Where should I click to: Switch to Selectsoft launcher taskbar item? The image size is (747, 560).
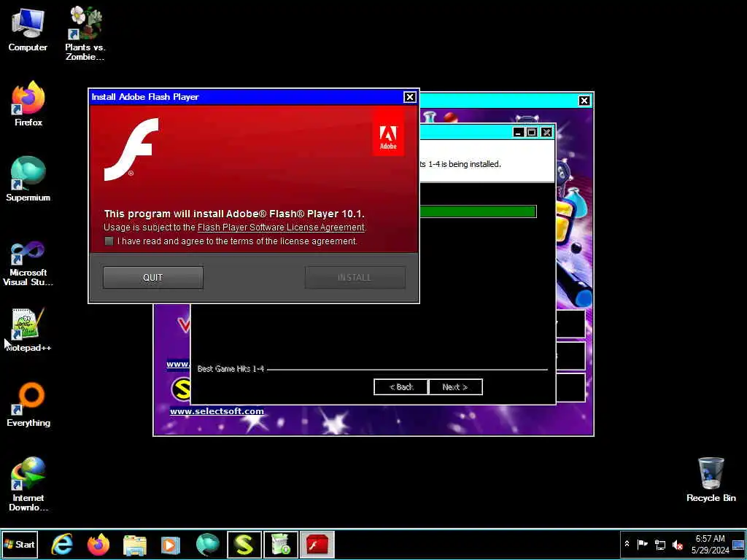(x=244, y=545)
